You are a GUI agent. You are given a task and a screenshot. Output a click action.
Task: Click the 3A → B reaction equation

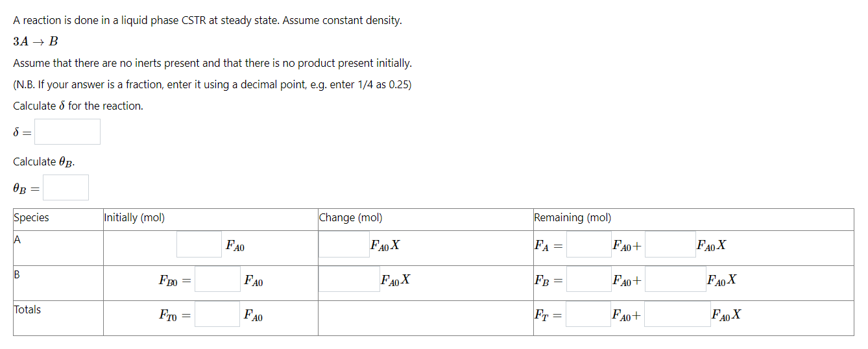point(36,42)
